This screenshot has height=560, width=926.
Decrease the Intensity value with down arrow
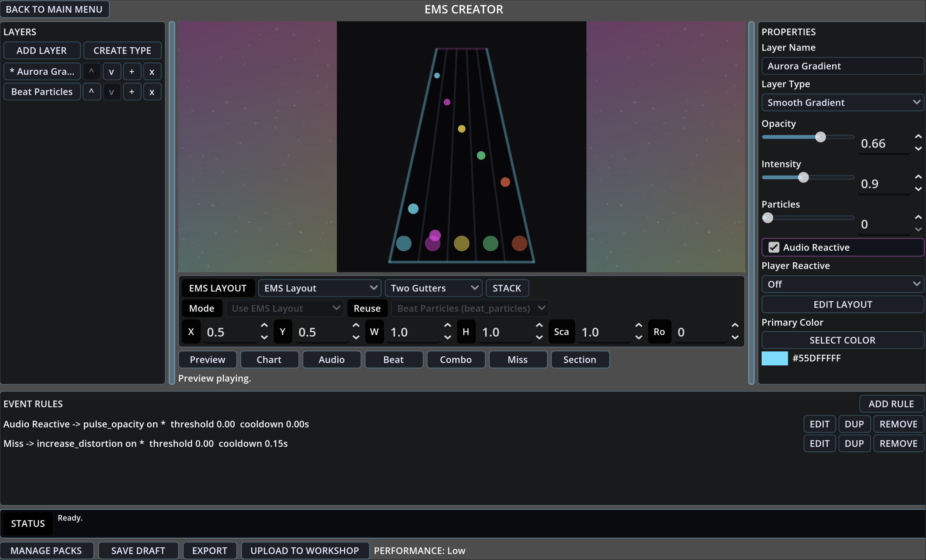pyautogui.click(x=918, y=189)
